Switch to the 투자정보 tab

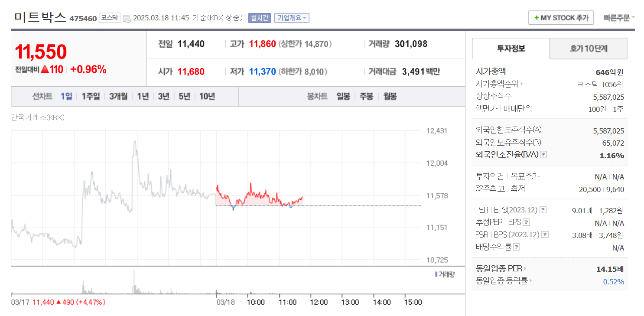coord(511,49)
